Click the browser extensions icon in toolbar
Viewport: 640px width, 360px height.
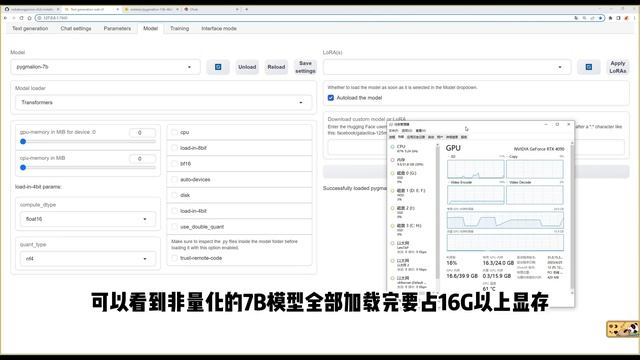coord(611,18)
